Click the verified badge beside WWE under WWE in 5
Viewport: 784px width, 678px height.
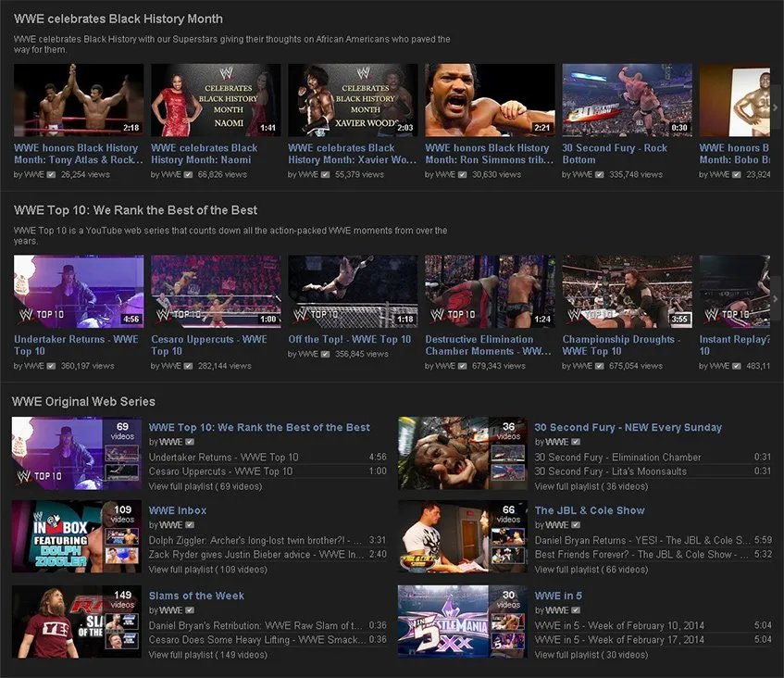point(576,610)
